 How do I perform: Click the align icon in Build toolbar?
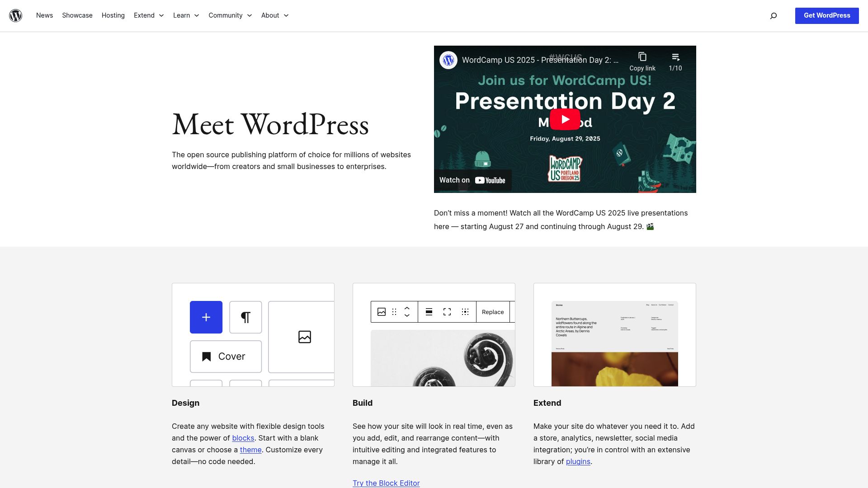[429, 312]
